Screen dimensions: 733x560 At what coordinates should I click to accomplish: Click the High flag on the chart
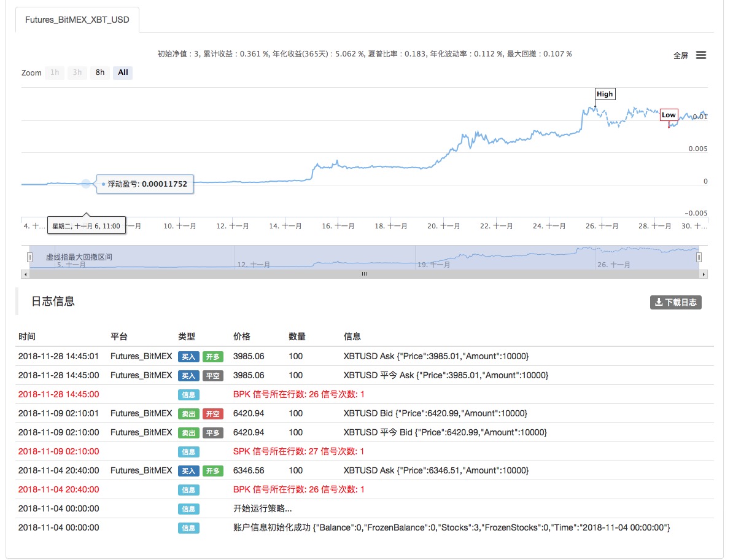click(605, 94)
